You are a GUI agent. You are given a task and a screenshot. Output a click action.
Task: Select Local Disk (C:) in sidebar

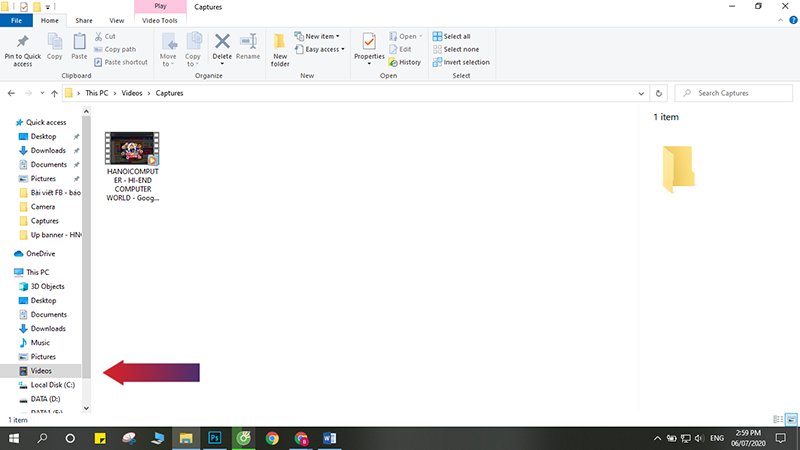(x=52, y=384)
